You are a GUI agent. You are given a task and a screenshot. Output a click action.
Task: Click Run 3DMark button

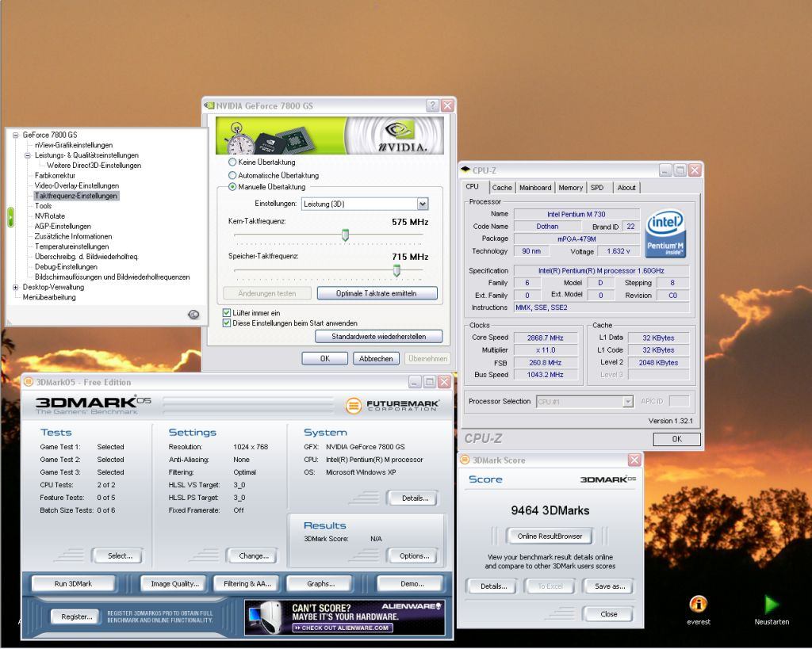[73, 584]
